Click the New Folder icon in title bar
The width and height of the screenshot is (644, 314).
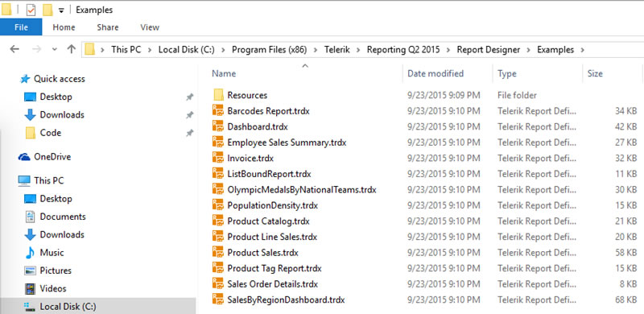coord(47,10)
